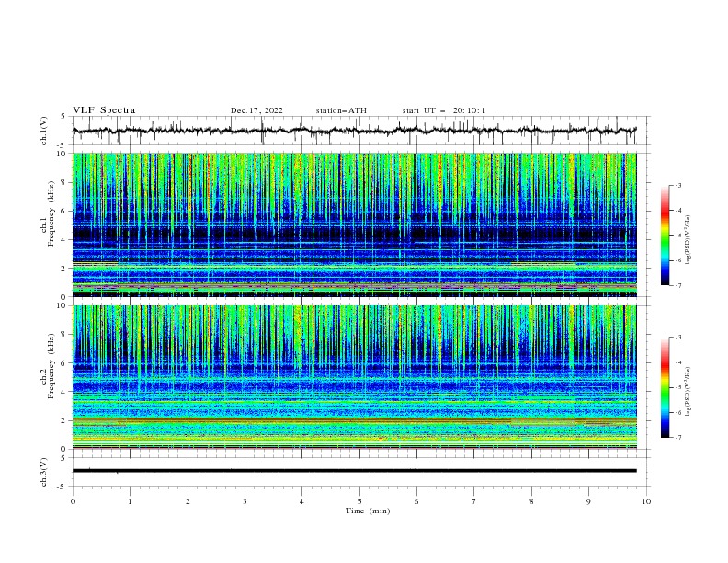
Task: Click the "-7" label on ch.1 color bar
Action: tap(678, 285)
